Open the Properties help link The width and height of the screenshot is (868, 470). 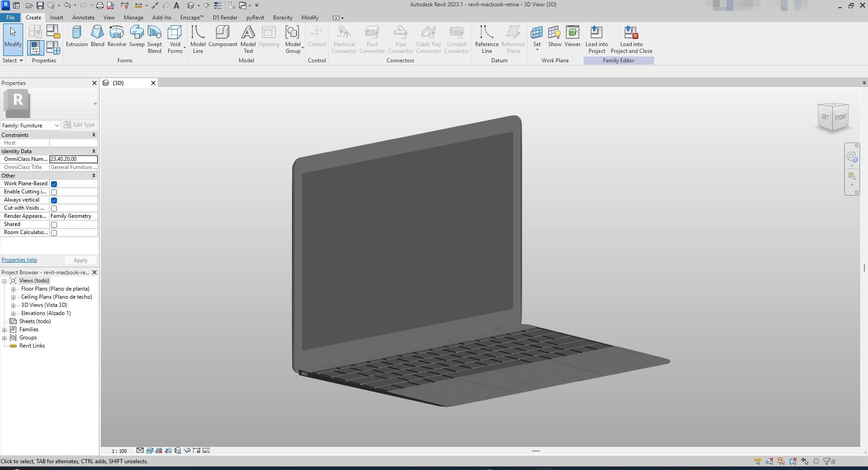(19, 260)
